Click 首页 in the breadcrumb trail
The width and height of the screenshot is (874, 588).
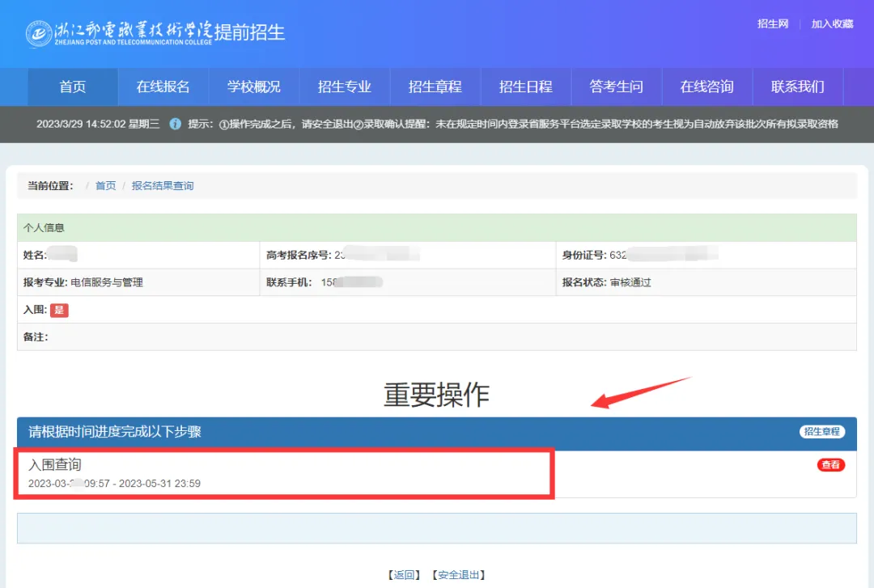pyautogui.click(x=105, y=185)
